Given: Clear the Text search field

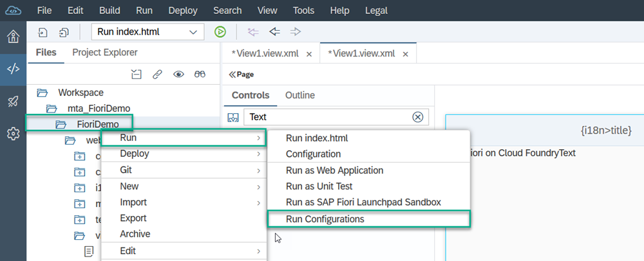Looking at the screenshot, I should click(x=418, y=117).
